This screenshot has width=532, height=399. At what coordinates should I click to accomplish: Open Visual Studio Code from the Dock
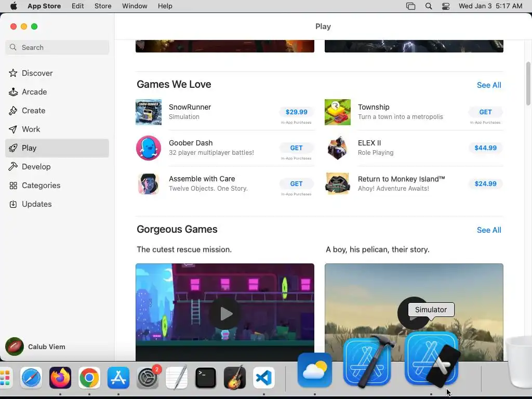tap(263, 378)
